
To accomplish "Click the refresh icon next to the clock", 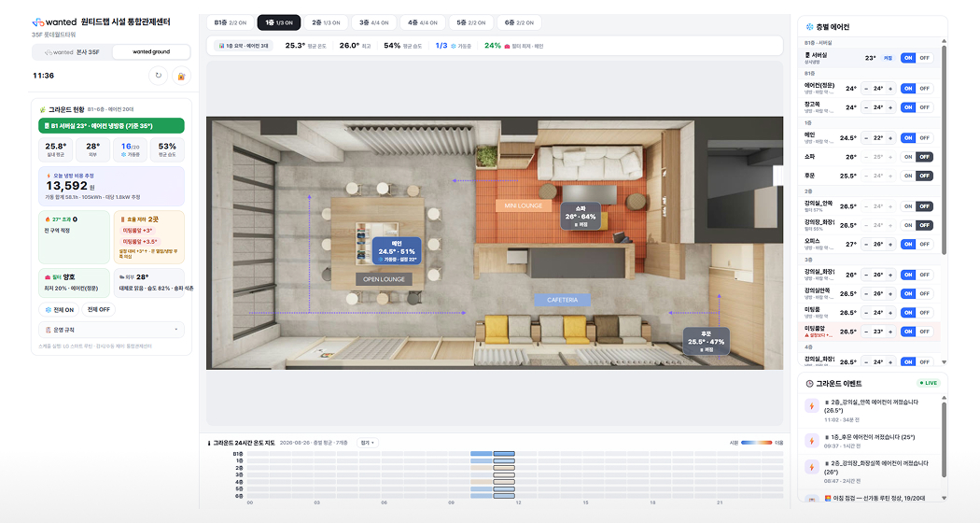I will 158,76.
